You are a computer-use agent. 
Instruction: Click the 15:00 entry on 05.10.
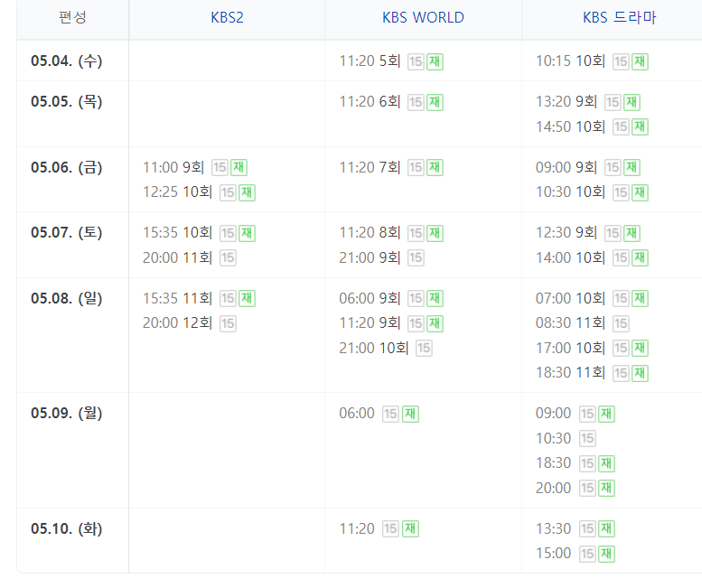pos(553,553)
